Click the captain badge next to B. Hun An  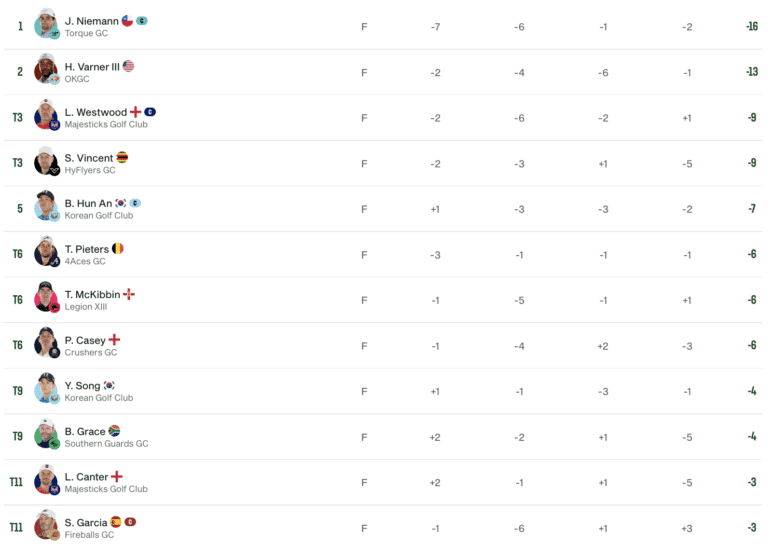(x=135, y=203)
